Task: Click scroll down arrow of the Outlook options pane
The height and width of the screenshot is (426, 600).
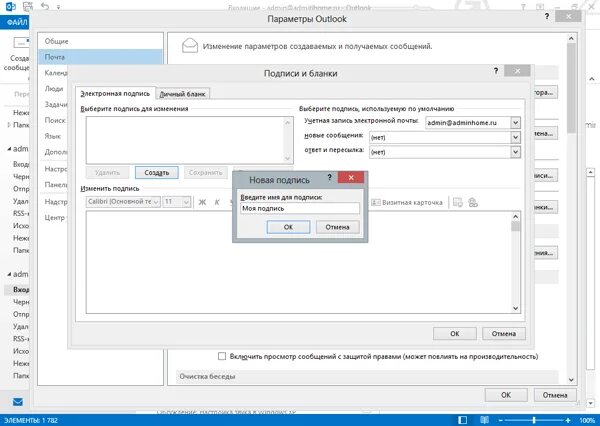Action: coord(571,380)
